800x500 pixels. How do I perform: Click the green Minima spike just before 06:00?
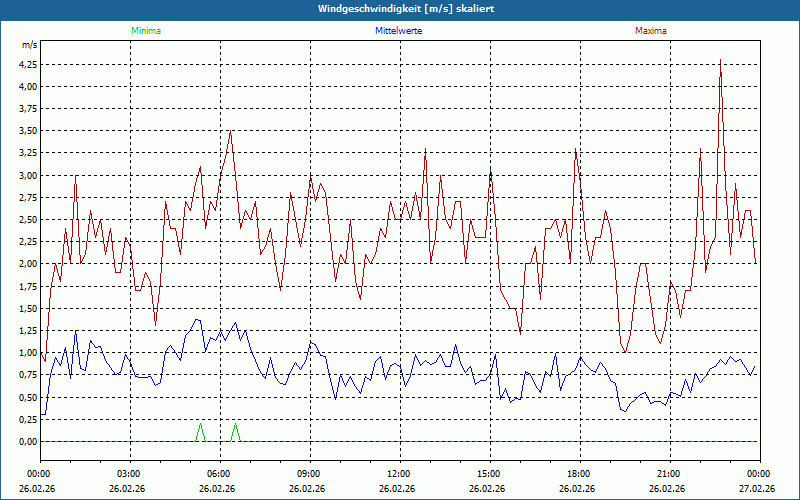click(201, 431)
